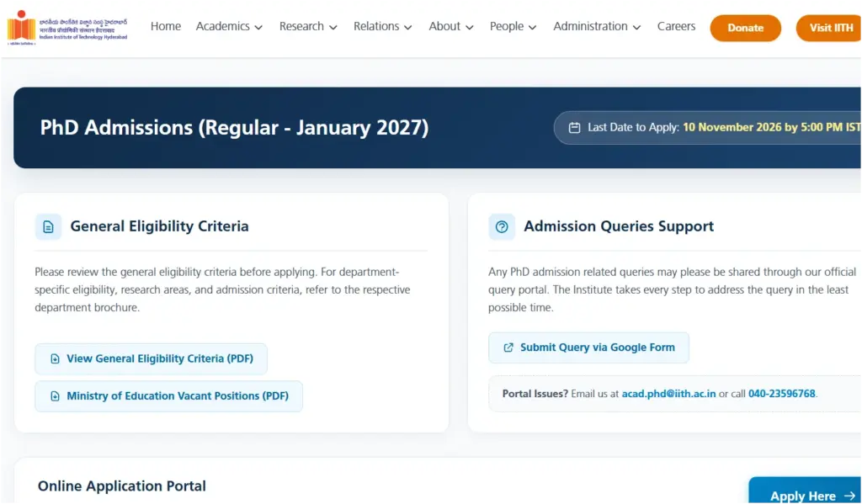Click the General Eligibility Criteria heading
The width and height of the screenshot is (862, 504).
point(159,226)
